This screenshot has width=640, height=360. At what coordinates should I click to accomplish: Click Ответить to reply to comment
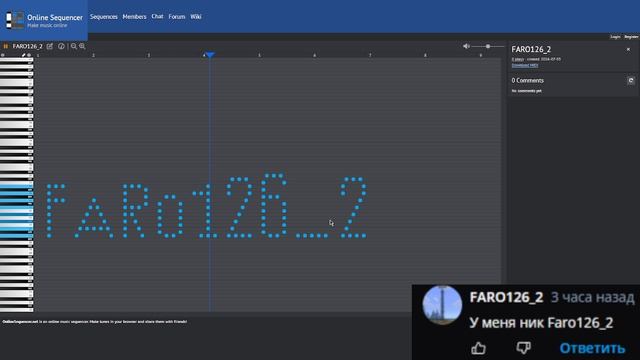pos(592,348)
